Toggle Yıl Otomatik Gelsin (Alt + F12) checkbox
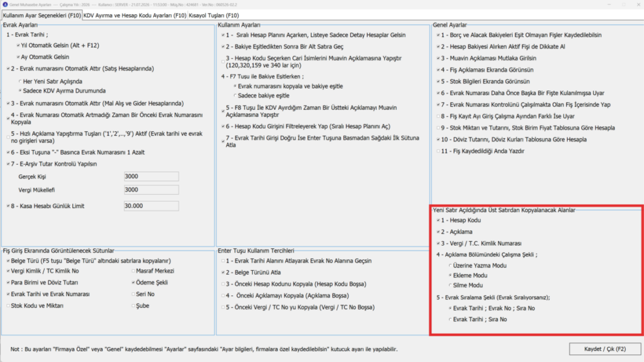Viewport: 644px width, 362px height. click(x=18, y=45)
